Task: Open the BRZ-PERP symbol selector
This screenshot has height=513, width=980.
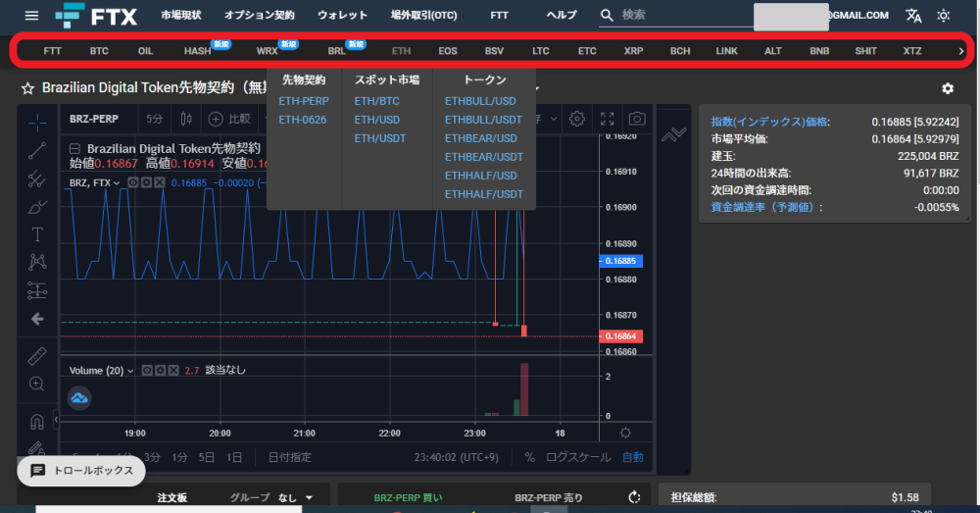Action: pos(94,119)
